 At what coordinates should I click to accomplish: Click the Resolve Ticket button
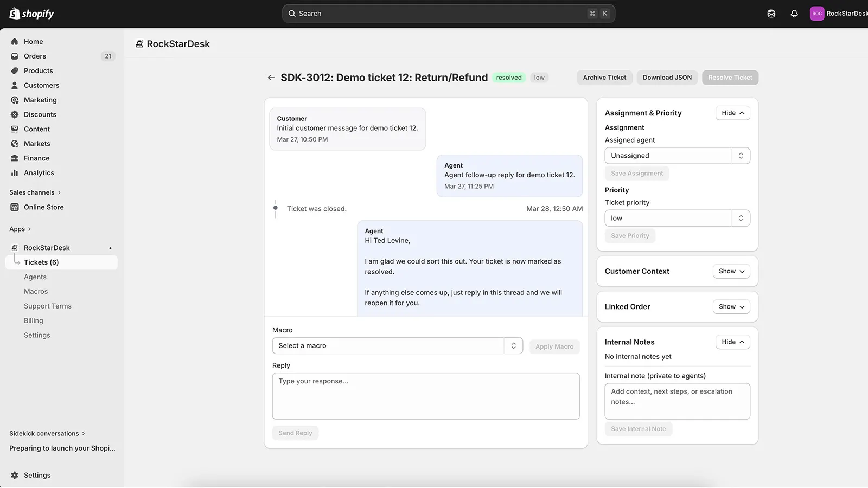click(x=730, y=78)
